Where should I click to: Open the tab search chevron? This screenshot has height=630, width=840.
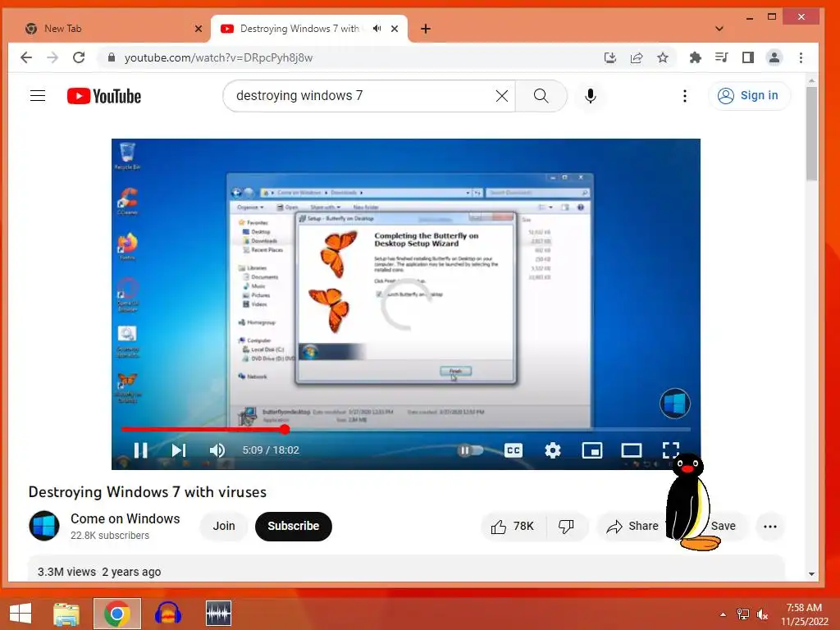(719, 29)
